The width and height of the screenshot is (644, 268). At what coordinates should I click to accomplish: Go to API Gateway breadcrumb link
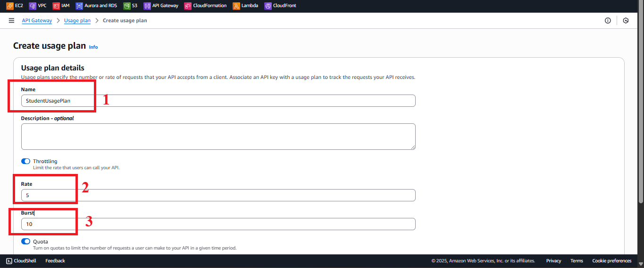[x=37, y=21]
